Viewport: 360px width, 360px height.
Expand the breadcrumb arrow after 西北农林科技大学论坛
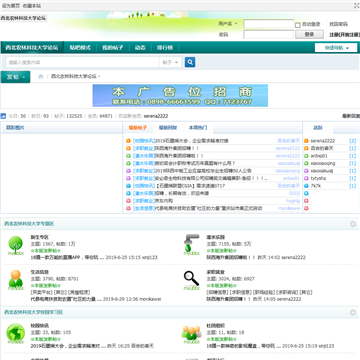[99, 76]
